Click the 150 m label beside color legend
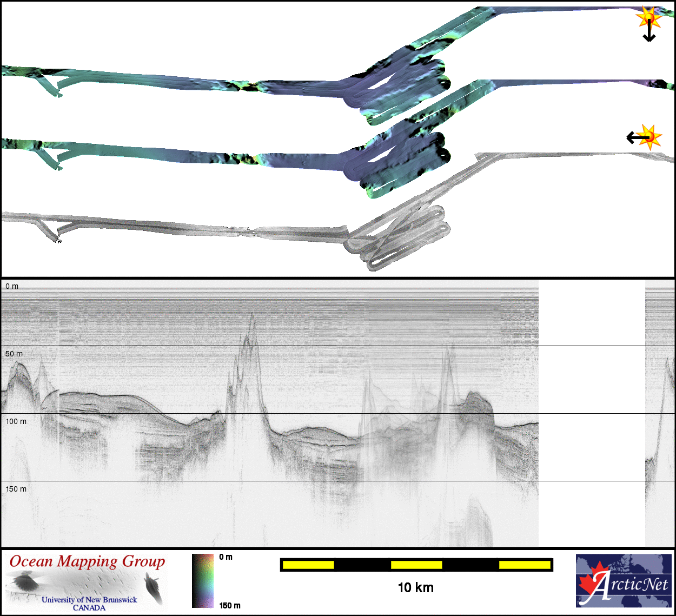 230,605
